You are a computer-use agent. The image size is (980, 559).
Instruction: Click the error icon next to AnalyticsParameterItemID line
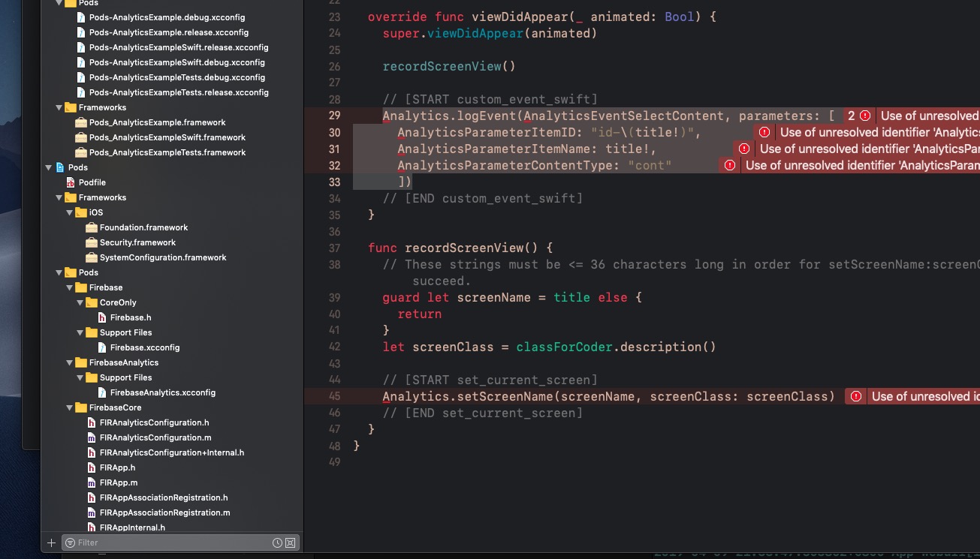point(764,132)
